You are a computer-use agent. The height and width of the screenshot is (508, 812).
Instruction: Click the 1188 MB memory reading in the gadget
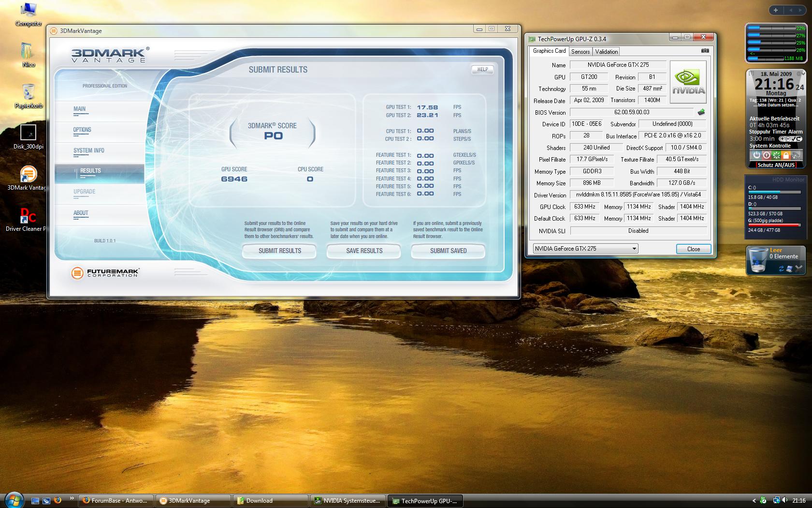pyautogui.click(x=793, y=59)
